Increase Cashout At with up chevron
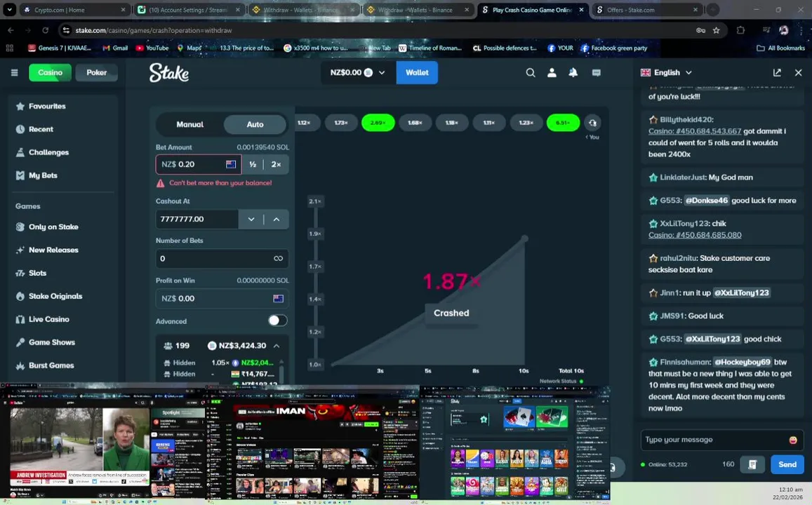The image size is (812, 505). click(x=277, y=220)
